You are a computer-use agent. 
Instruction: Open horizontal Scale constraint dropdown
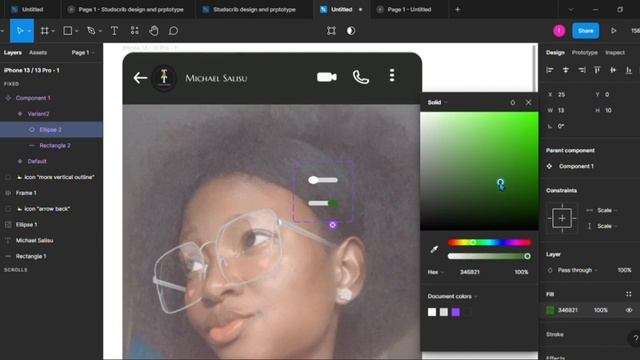607,210
